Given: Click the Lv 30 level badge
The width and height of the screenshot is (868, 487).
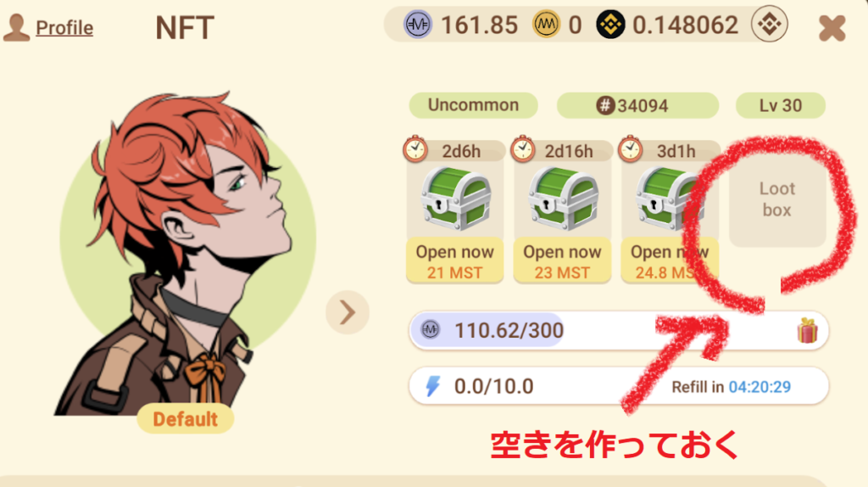Looking at the screenshot, I should (x=781, y=105).
